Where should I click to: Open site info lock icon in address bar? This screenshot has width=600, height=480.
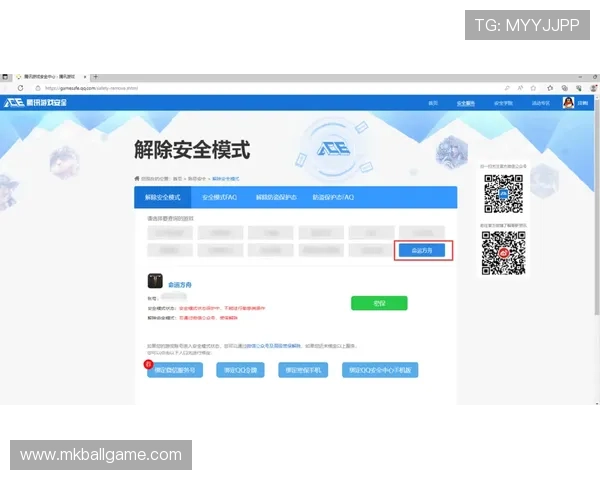pos(38,88)
